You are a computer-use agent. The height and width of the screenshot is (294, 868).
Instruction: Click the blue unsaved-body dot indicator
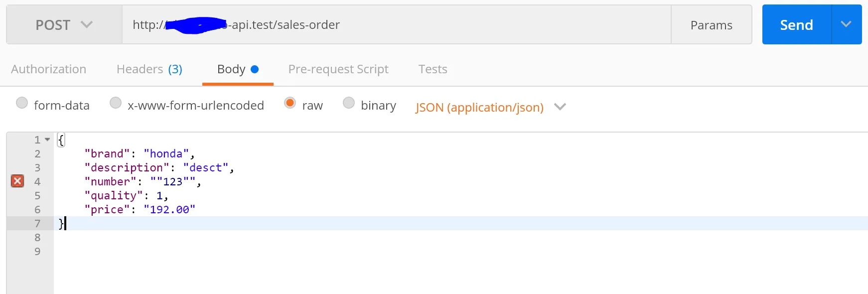[x=255, y=69]
